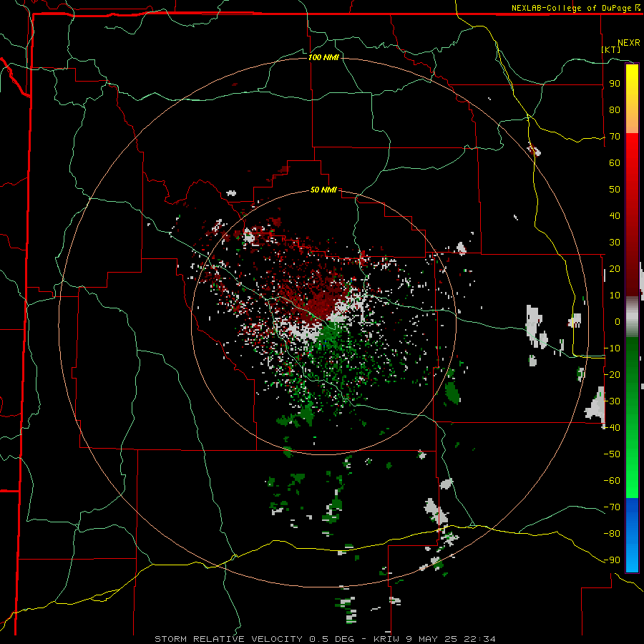Click the -40 value on velocity scale
This screenshot has height=644, width=644.
[612, 428]
